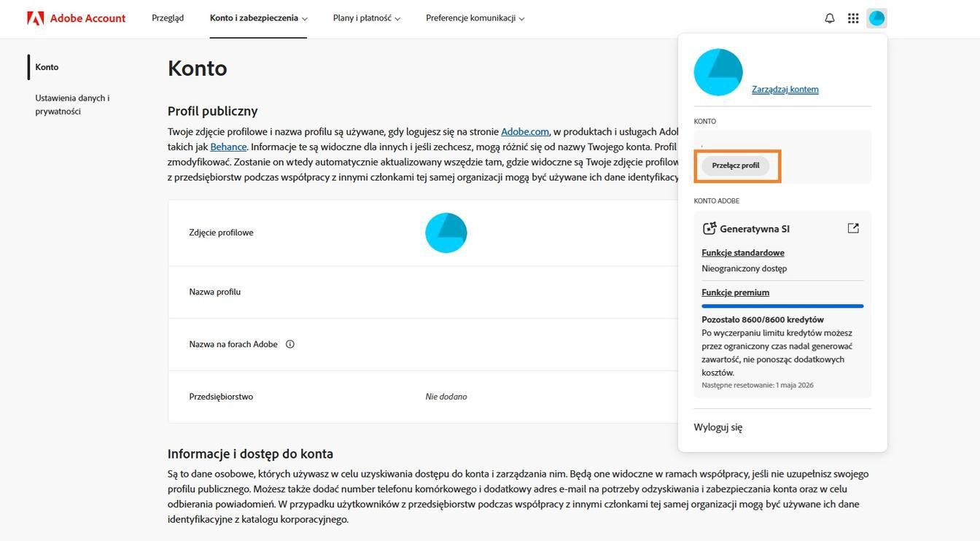Click the Generatywna SI heading
The height and width of the screenshot is (541, 980).
coord(755,228)
